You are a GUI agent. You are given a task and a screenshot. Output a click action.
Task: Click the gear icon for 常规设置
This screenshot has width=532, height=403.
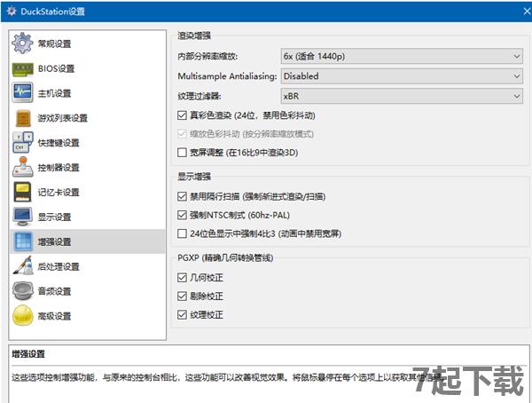coord(22,43)
